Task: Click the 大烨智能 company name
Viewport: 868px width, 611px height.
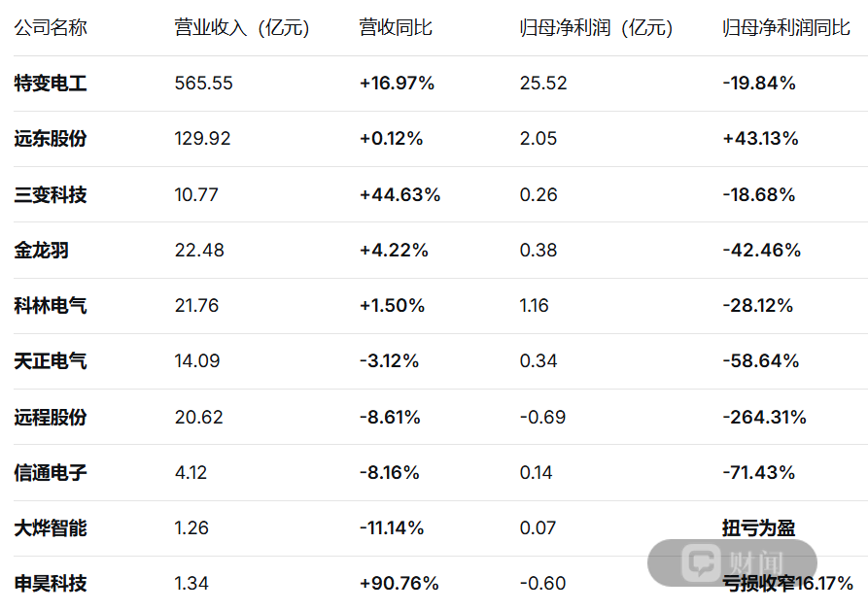Action: [51, 528]
